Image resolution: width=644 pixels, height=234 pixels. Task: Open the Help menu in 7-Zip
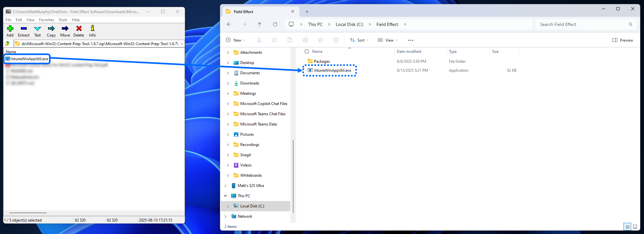coord(76,20)
